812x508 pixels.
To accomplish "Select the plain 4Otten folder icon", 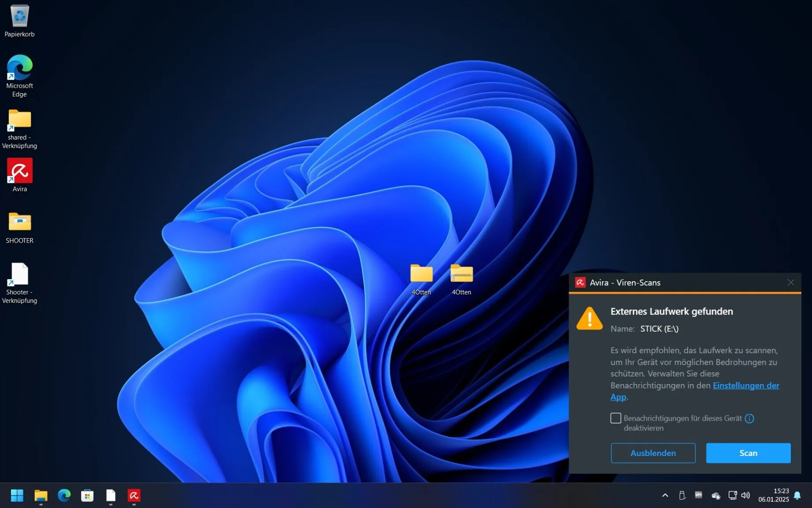I will pos(421,274).
